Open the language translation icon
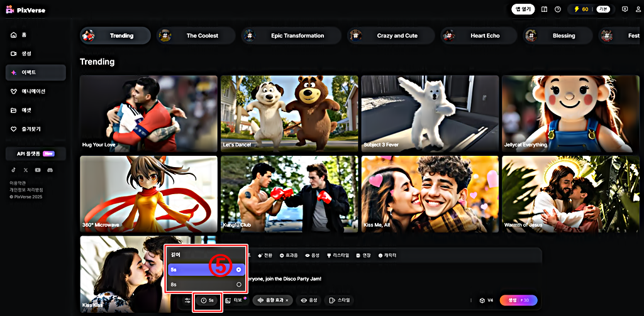The image size is (644, 316). [625, 9]
